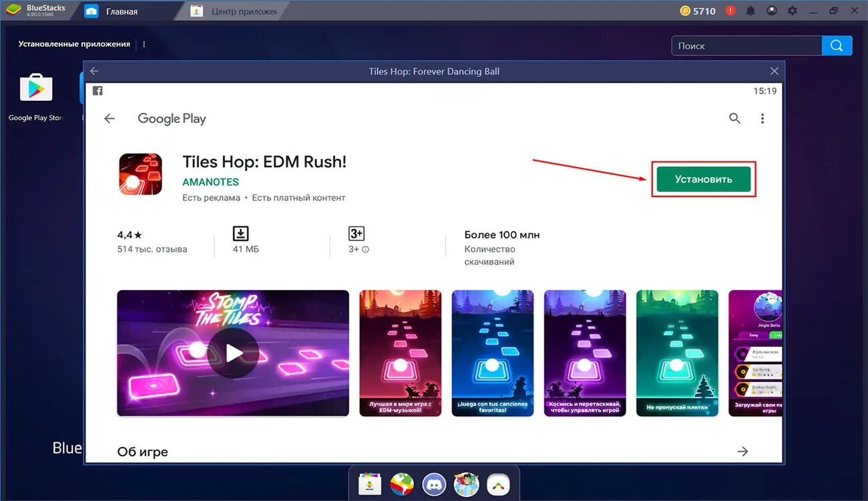Open the blue tiles screenshot thumbnail
Image resolution: width=868 pixels, height=501 pixels.
493,353
